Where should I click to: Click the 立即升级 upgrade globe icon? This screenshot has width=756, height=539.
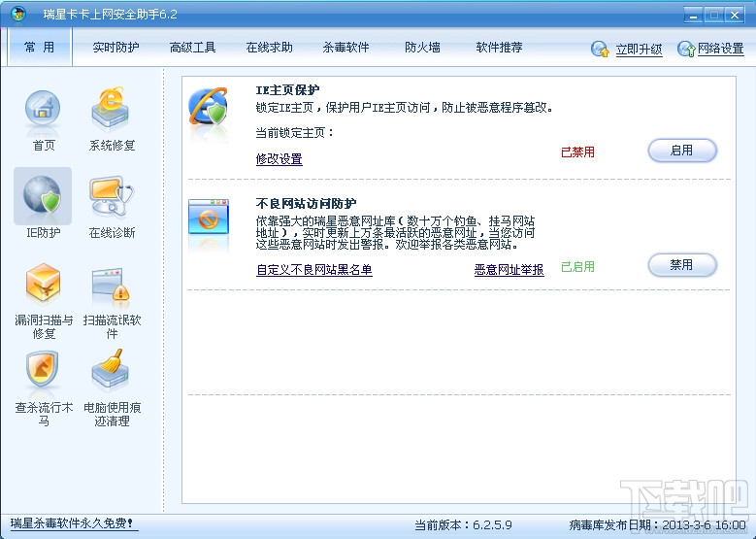[x=600, y=49]
